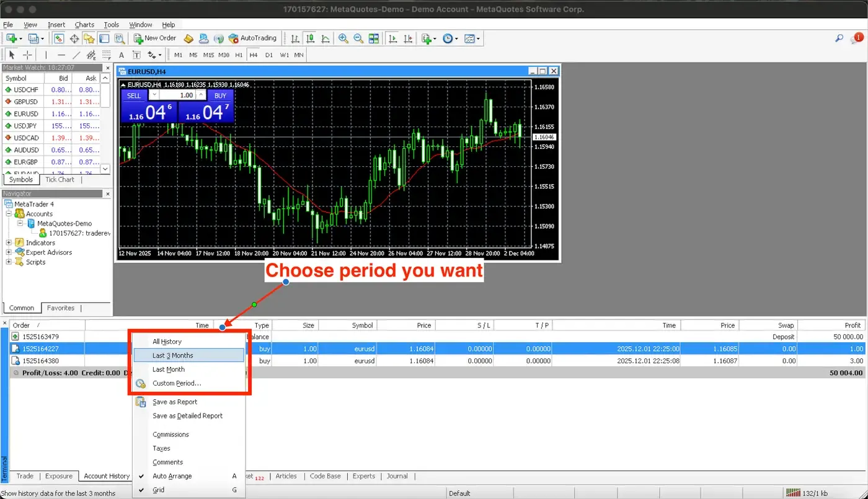Increase lot size with up arrow
The height and width of the screenshot is (499, 868).
(x=201, y=95)
